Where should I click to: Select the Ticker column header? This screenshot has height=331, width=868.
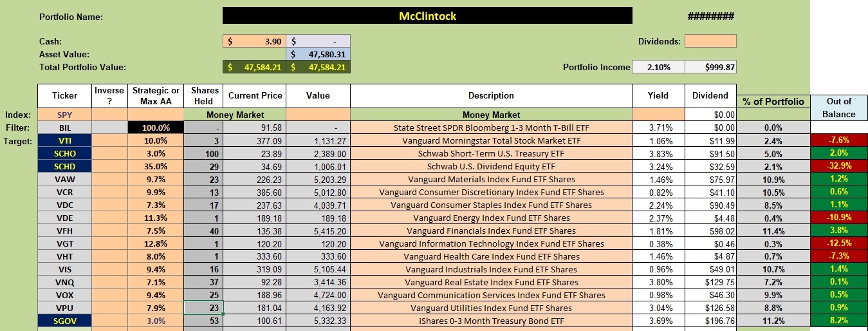pos(64,95)
